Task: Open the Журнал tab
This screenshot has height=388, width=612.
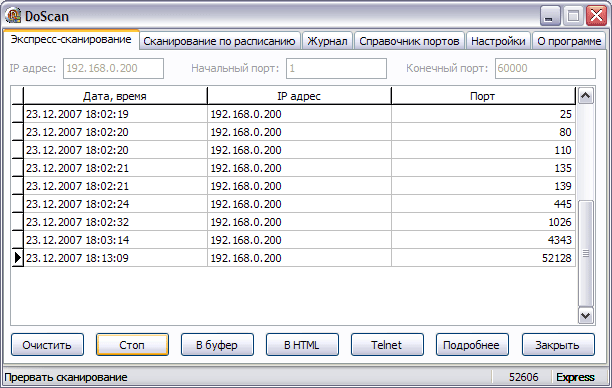Action: tap(327, 41)
